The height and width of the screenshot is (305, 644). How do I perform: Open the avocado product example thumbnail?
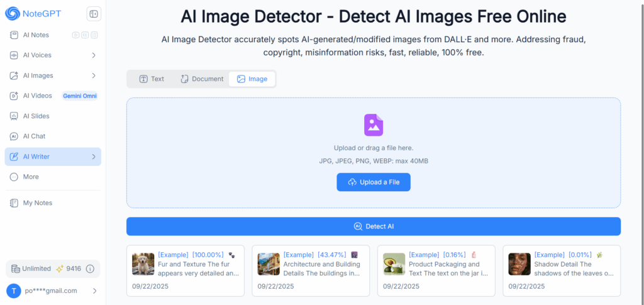coord(394,264)
